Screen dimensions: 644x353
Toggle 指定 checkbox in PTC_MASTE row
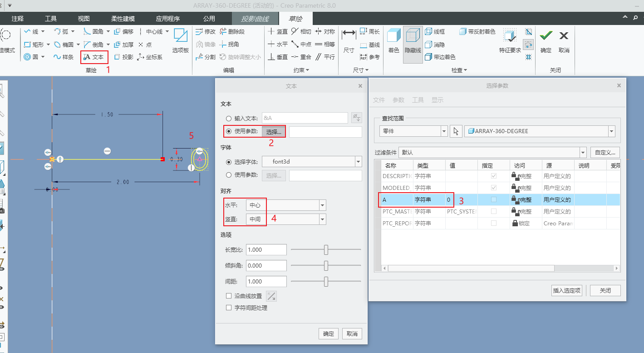(x=493, y=211)
